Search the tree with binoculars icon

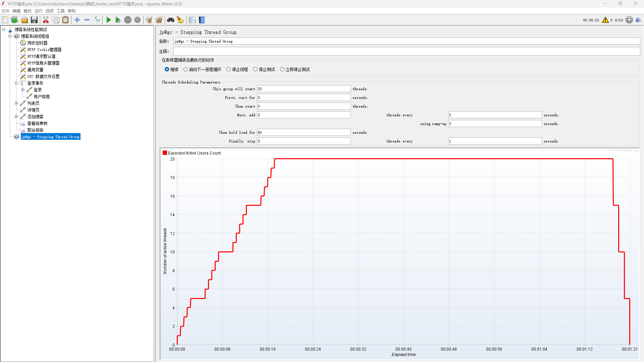[171, 20]
